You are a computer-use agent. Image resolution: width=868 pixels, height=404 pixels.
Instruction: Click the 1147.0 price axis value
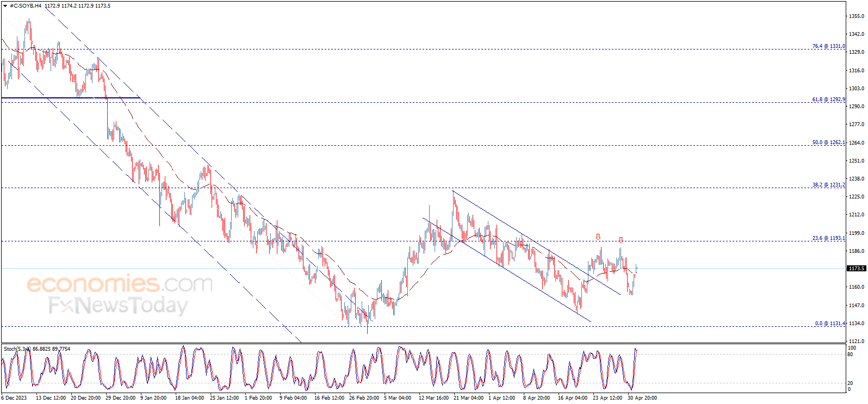[x=857, y=306]
